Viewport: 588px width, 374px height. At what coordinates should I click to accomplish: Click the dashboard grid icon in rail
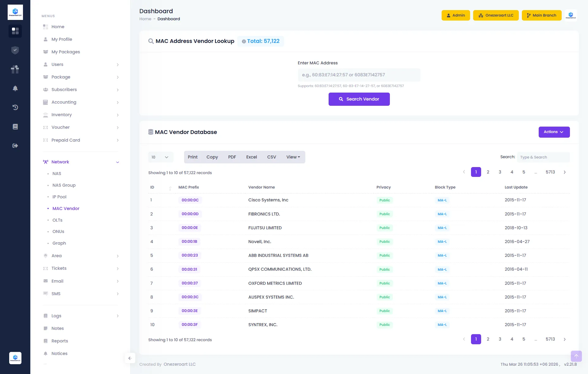tap(15, 31)
